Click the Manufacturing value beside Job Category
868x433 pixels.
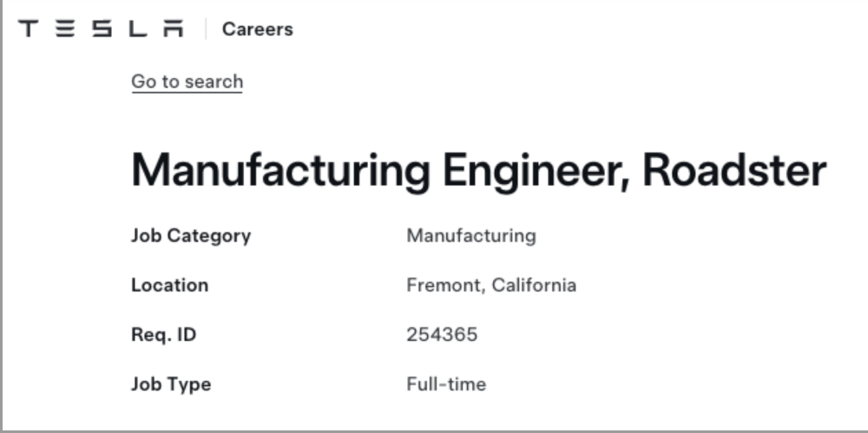(470, 236)
